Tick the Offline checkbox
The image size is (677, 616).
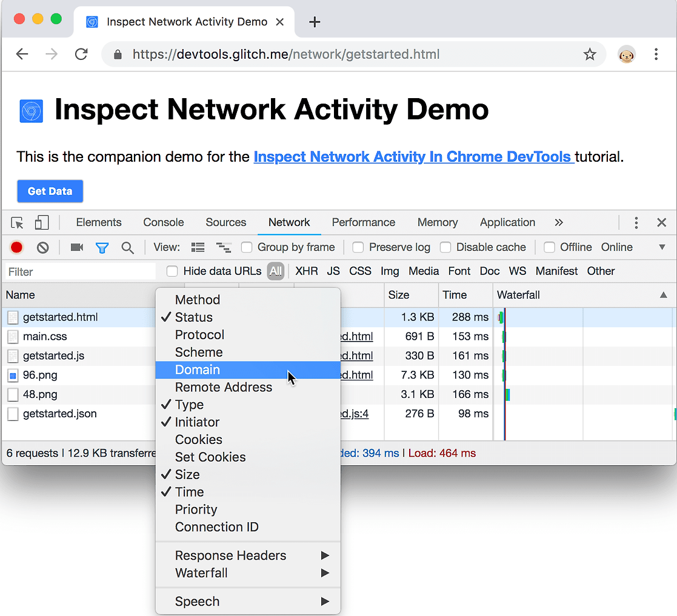[549, 247]
